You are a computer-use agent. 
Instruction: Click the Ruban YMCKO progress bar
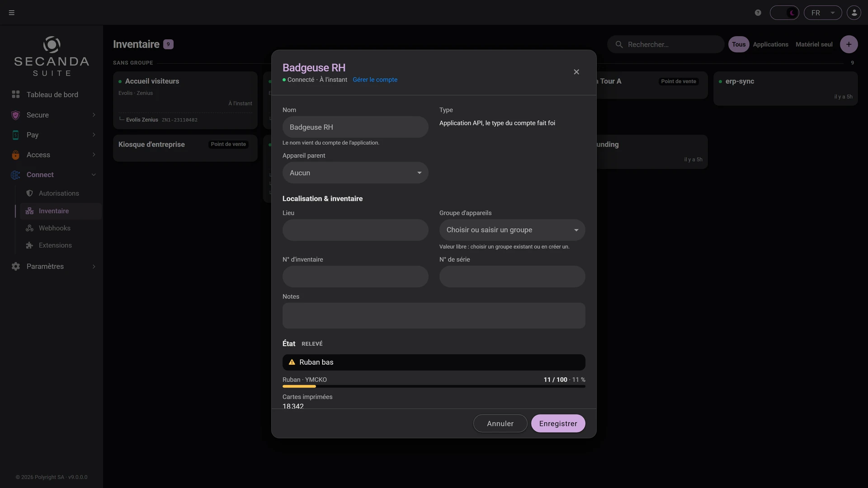pyautogui.click(x=434, y=386)
